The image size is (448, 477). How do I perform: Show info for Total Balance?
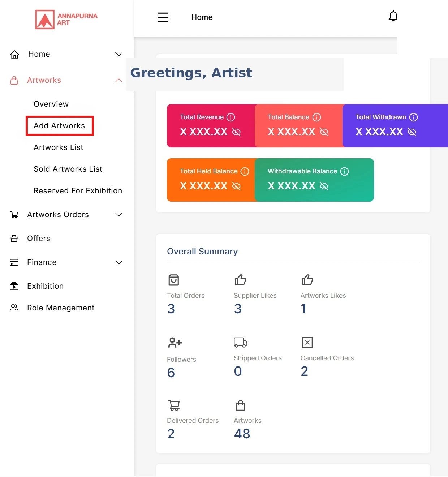[316, 117]
